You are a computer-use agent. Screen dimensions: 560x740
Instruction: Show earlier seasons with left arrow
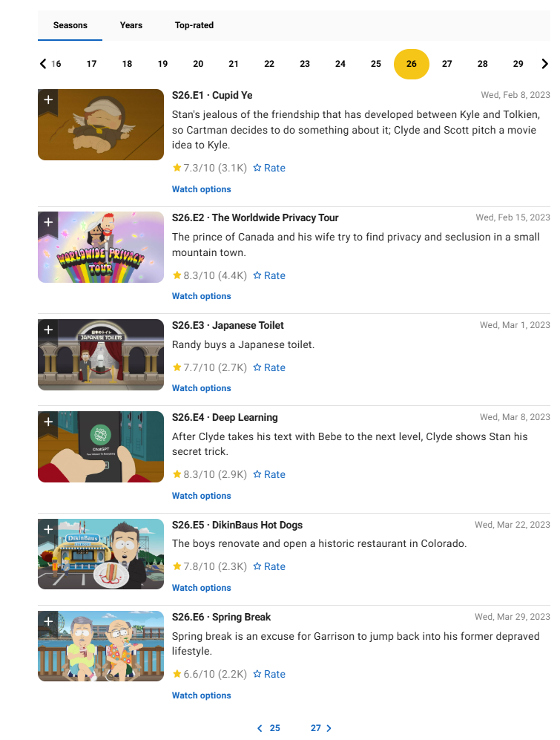tap(43, 64)
